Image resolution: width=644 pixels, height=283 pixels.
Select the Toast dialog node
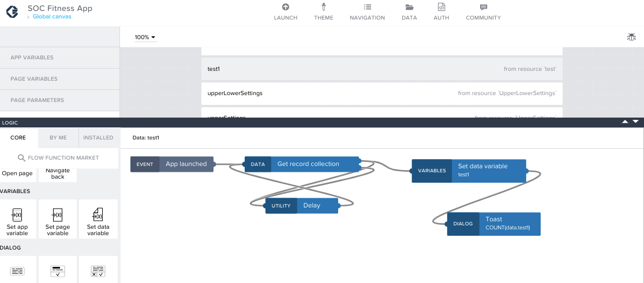[x=494, y=224]
